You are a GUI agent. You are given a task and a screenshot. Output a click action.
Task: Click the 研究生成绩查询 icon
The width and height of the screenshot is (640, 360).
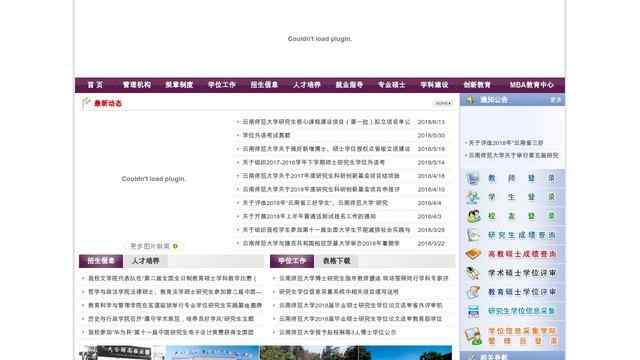tap(473, 235)
